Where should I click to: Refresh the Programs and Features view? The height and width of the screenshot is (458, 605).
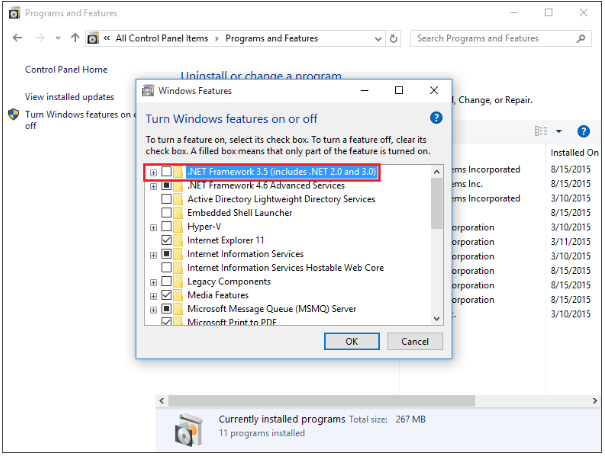point(393,39)
